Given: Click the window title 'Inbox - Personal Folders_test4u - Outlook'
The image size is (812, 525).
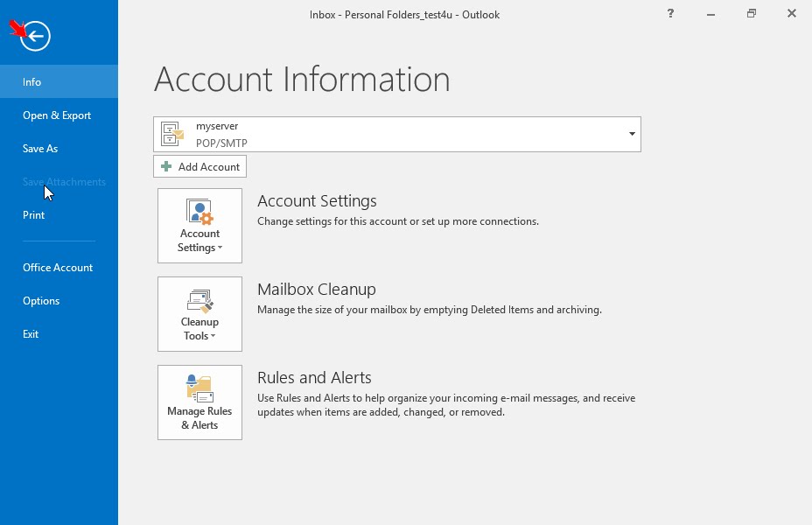Looking at the screenshot, I should [x=404, y=15].
